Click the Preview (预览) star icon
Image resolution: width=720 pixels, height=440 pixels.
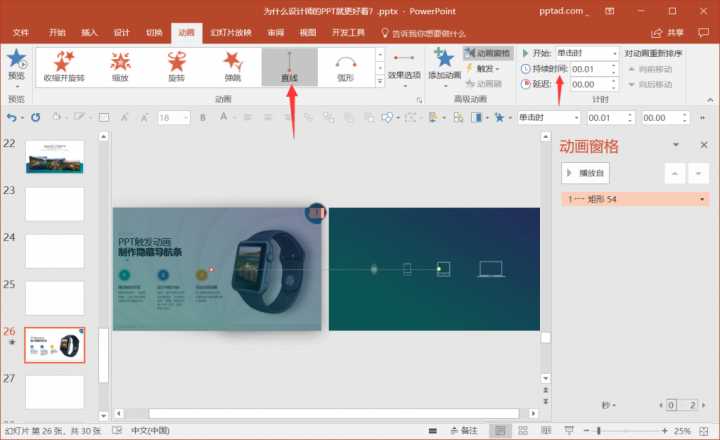[x=17, y=59]
